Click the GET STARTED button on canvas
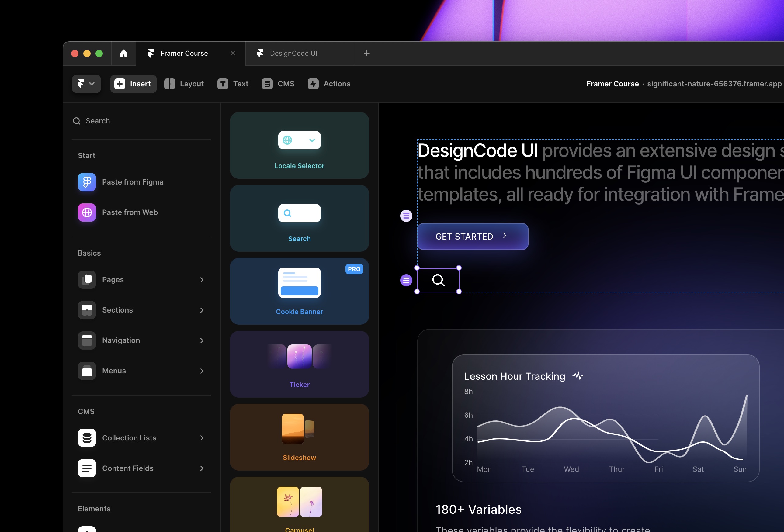 (473, 236)
